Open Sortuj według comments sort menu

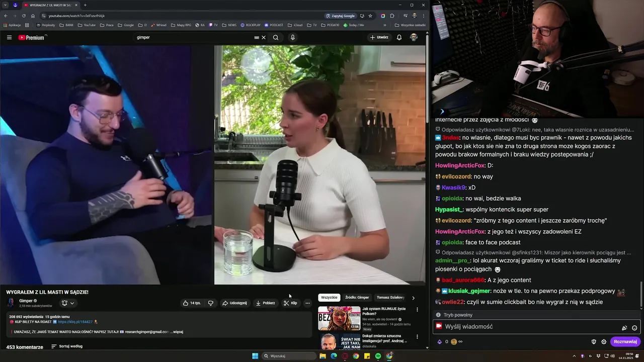(67, 346)
